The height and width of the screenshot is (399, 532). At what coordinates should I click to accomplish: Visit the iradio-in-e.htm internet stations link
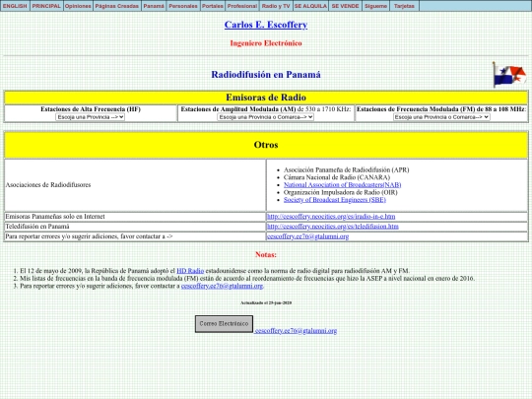[x=331, y=217]
